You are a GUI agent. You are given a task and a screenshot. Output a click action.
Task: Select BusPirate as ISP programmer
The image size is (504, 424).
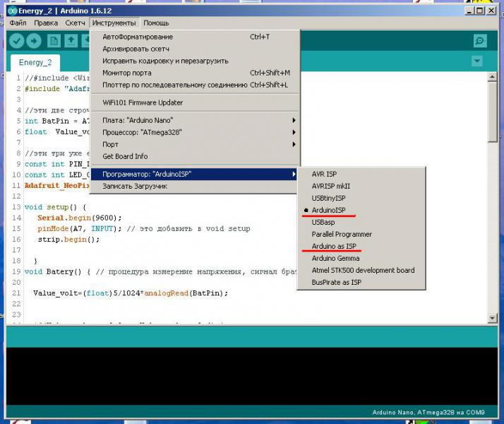click(x=361, y=282)
